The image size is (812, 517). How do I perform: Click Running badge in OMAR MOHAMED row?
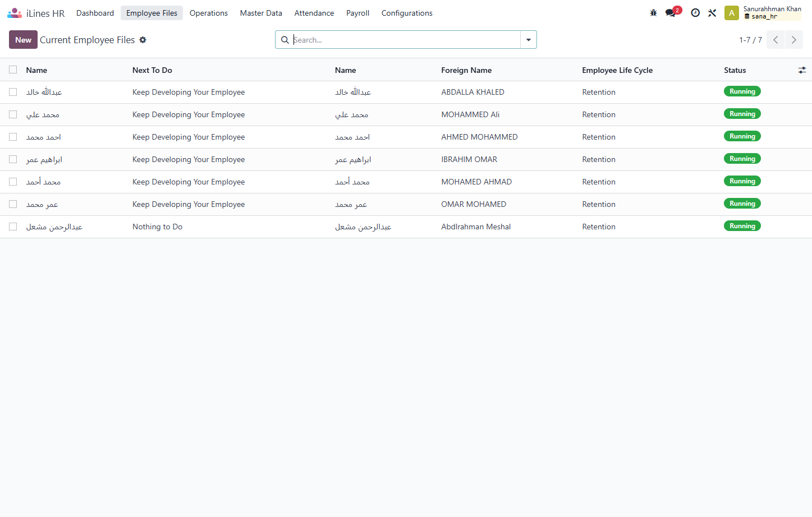coord(742,204)
